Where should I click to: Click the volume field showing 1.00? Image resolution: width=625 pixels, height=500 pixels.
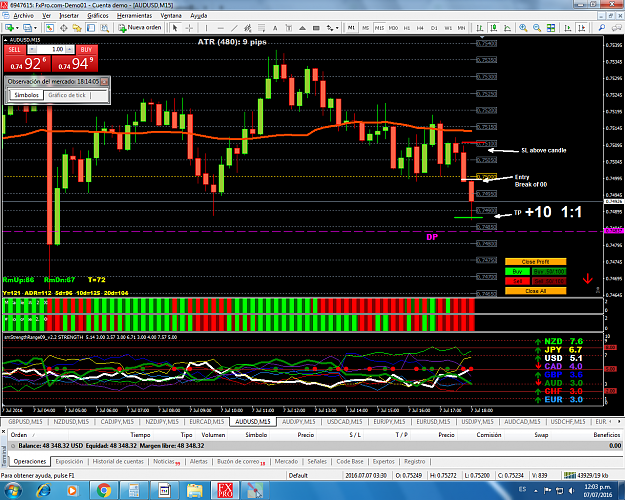pyautogui.click(x=51, y=49)
